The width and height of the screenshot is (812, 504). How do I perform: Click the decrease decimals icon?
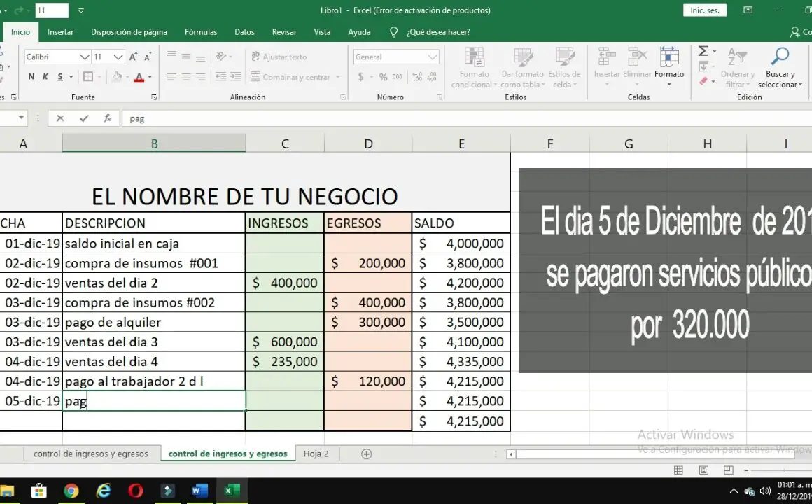point(432,77)
